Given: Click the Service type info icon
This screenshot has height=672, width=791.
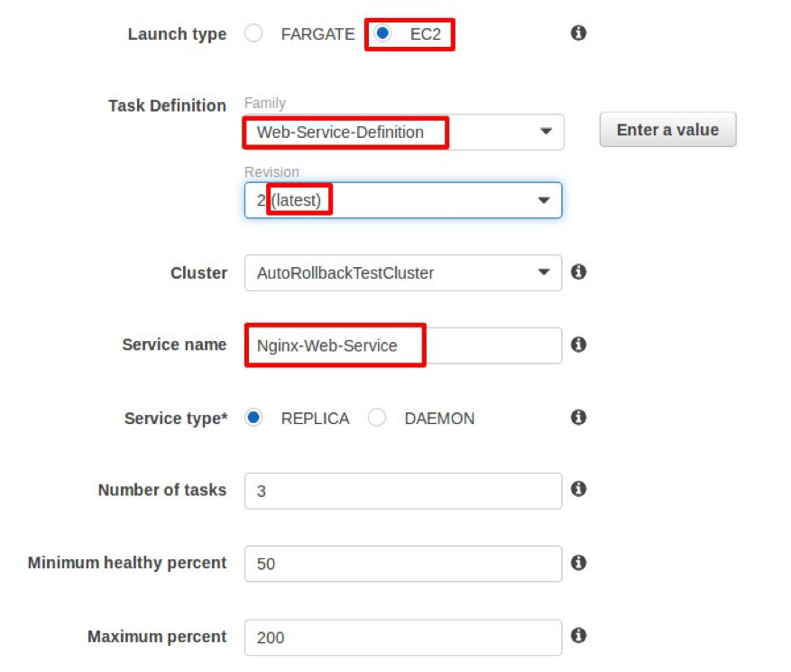Looking at the screenshot, I should point(578,418).
